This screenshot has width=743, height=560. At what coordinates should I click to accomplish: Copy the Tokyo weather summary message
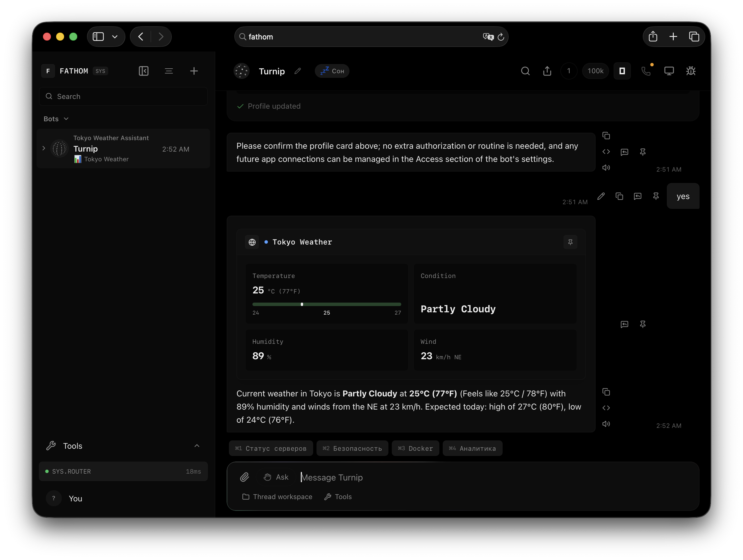coord(606,392)
